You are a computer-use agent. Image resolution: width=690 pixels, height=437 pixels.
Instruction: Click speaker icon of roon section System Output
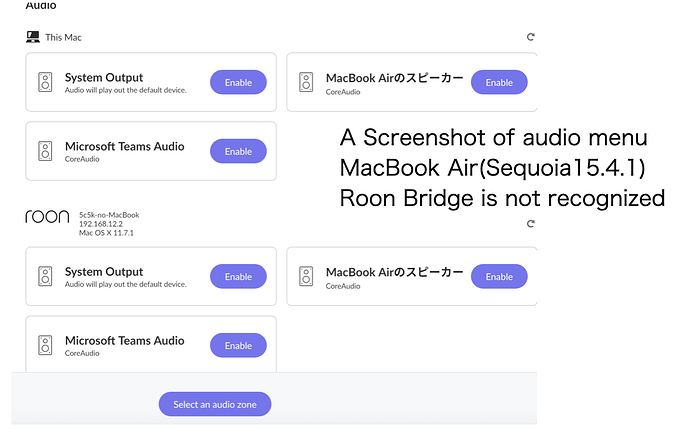click(45, 276)
